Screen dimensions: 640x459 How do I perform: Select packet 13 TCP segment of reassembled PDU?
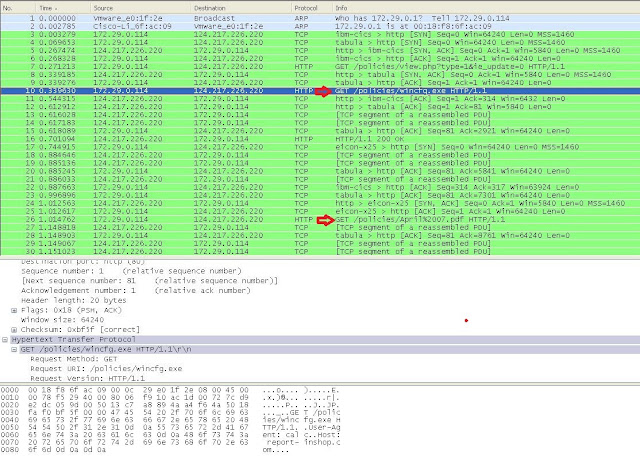click(320, 115)
